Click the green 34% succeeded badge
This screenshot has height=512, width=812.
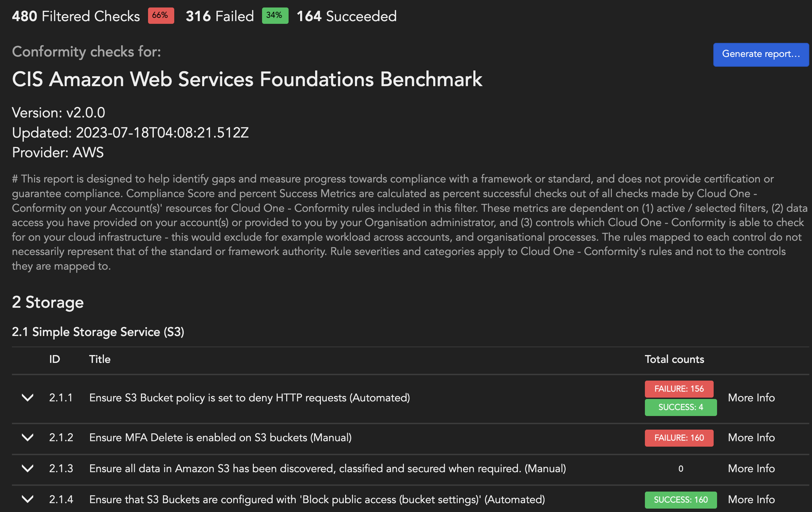(x=275, y=16)
